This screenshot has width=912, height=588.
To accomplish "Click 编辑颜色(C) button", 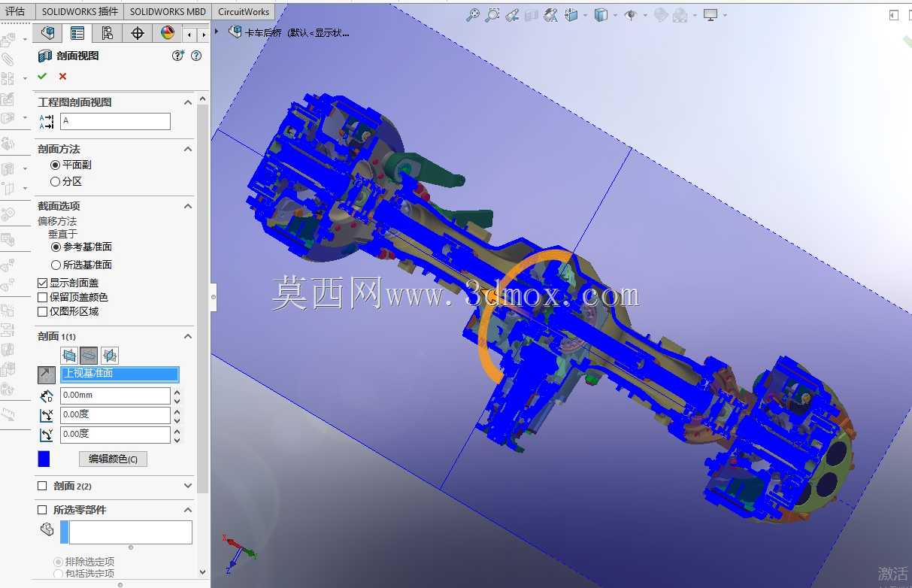I will click(113, 459).
